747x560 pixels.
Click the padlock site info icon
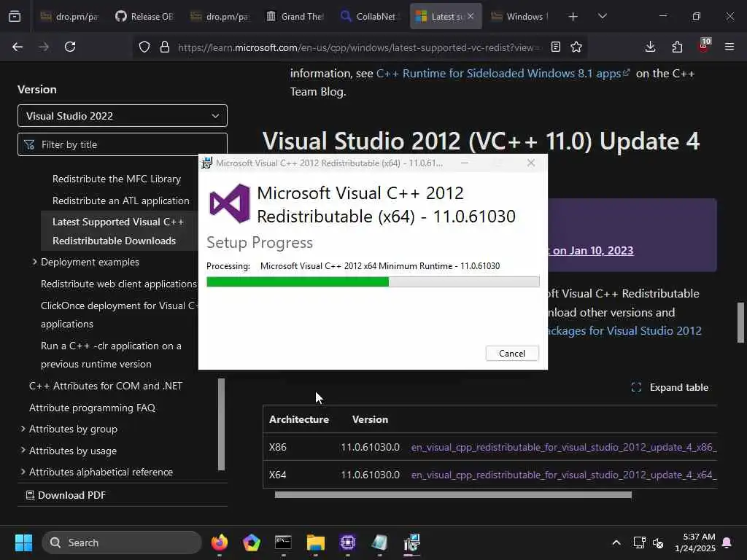coord(165,47)
